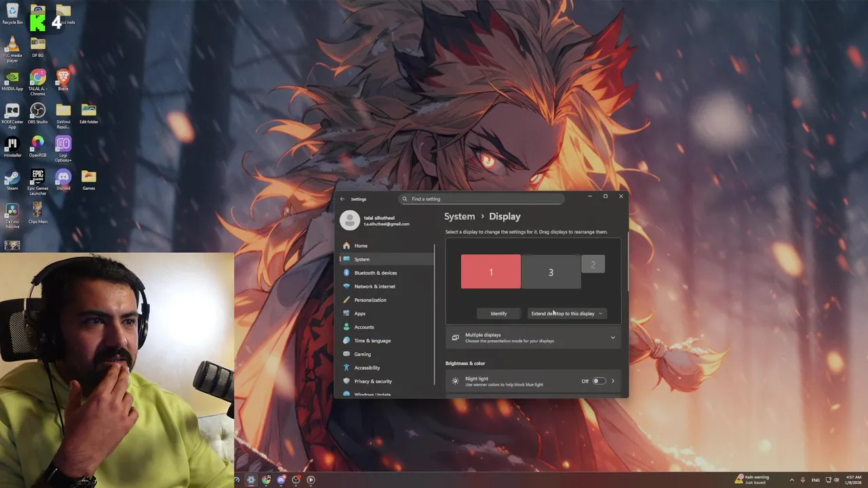Select the minstaller desktop icon
868x488 pixels.
pos(12,147)
